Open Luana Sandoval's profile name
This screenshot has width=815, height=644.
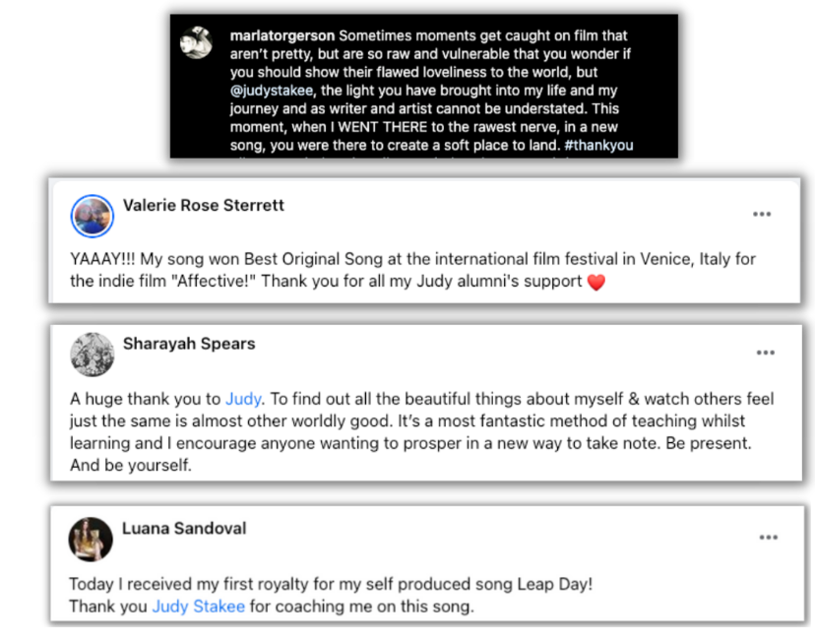coord(184,529)
